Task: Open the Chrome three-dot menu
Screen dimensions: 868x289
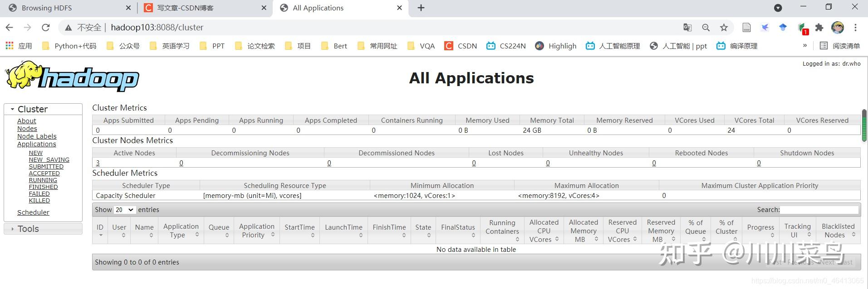Action: tap(855, 28)
